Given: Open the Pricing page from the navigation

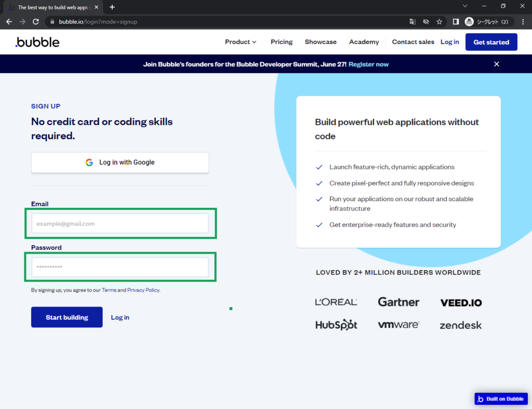Looking at the screenshot, I should [x=282, y=42].
